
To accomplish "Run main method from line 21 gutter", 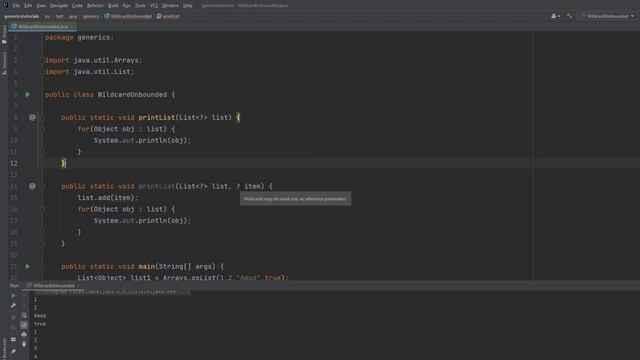I will (27, 266).
